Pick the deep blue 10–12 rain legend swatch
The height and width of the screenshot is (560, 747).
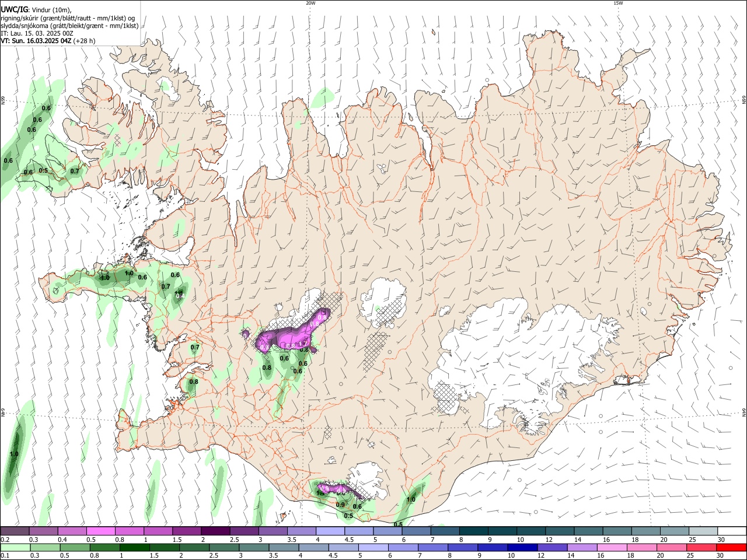522,548
